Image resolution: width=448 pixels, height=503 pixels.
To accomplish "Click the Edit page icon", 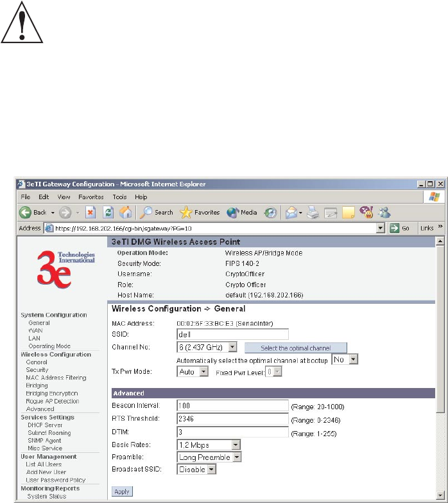I will (331, 213).
